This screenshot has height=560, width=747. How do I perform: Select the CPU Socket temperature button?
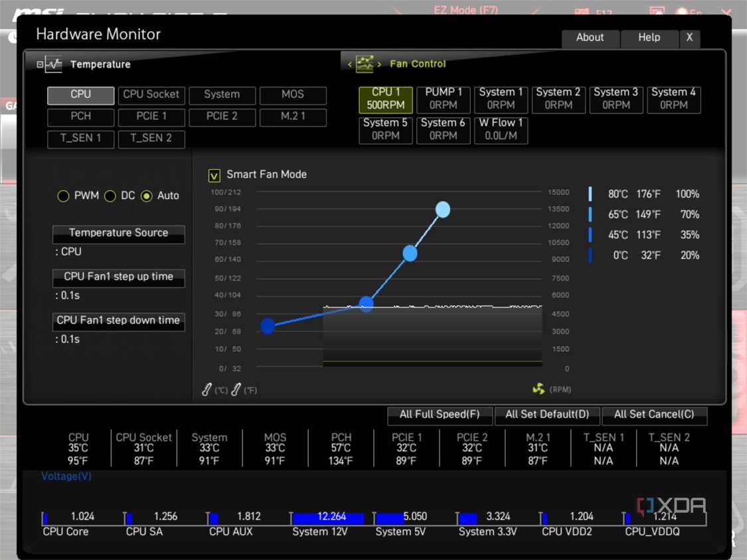pos(151,95)
